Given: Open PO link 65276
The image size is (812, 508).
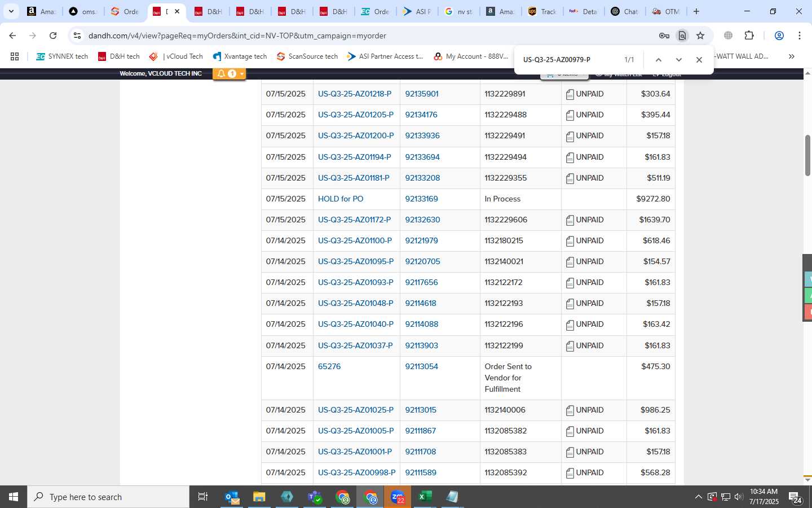Looking at the screenshot, I should (x=329, y=367).
